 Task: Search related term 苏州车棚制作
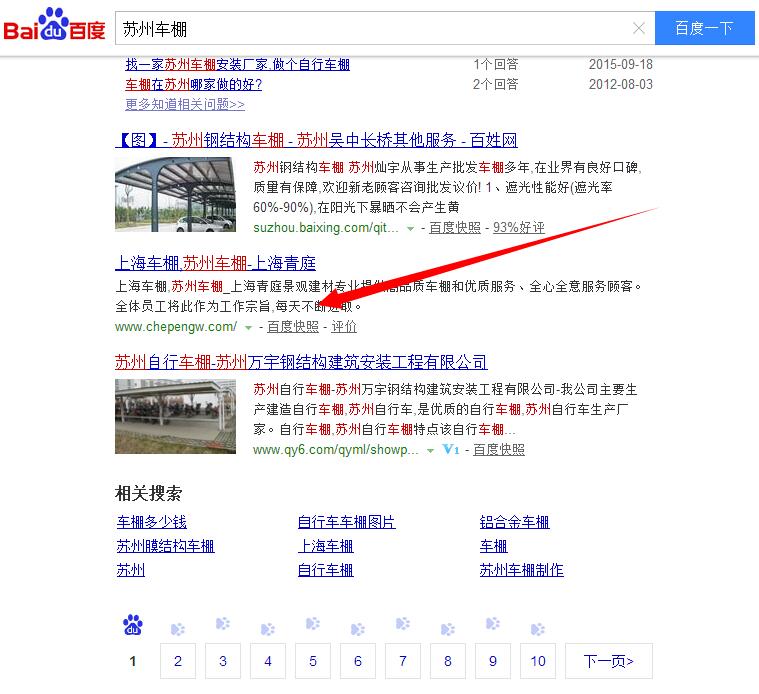(x=521, y=570)
